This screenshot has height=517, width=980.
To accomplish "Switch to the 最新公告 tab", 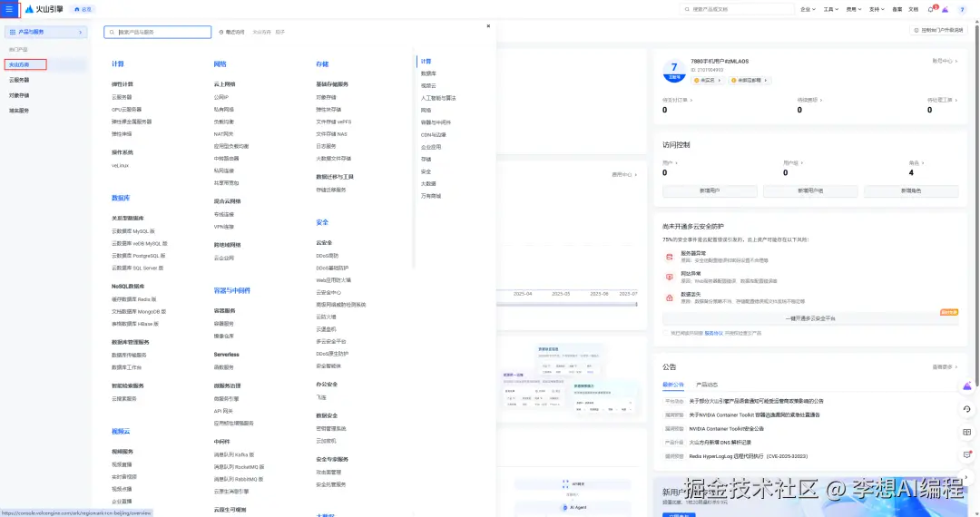I will pos(673,385).
